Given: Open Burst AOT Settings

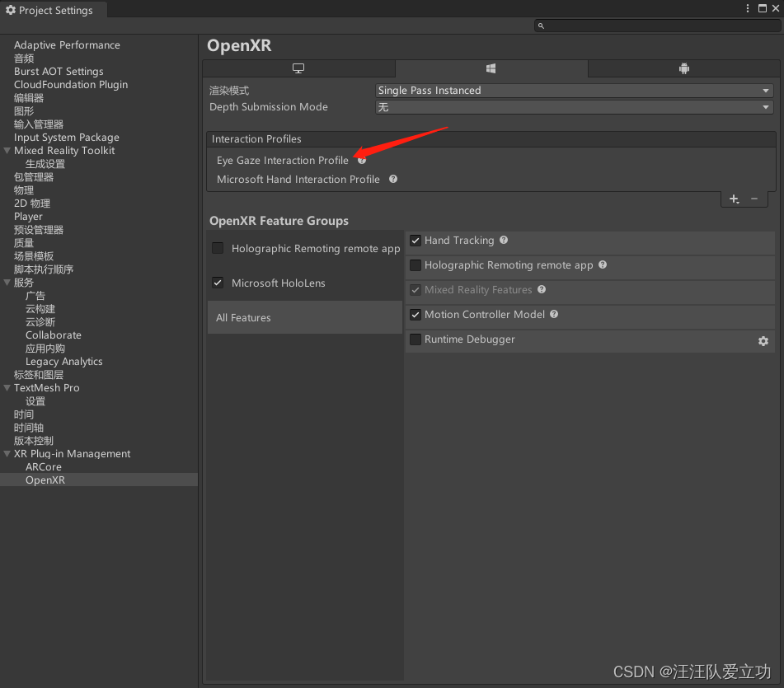Looking at the screenshot, I should click(59, 72).
